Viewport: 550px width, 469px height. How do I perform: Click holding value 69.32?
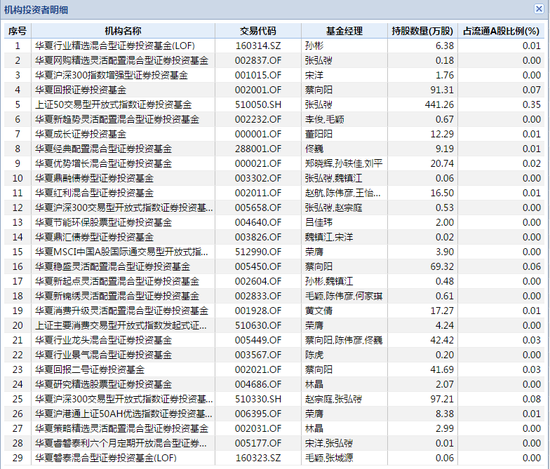(442, 267)
